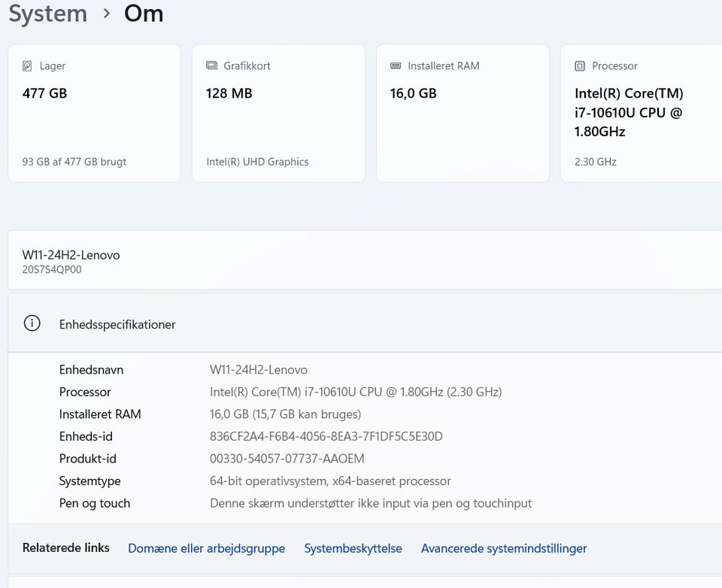Click the Installeret RAM memory icon
The height and width of the screenshot is (588, 722).
[396, 66]
